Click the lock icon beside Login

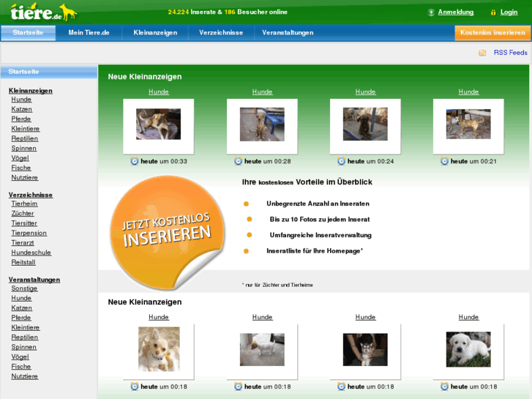click(493, 12)
